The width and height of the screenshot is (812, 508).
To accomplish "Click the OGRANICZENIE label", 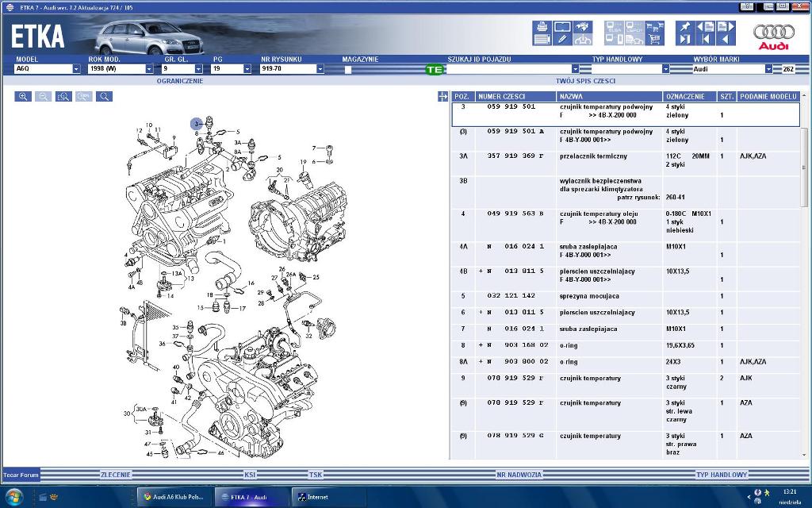I will (x=180, y=81).
